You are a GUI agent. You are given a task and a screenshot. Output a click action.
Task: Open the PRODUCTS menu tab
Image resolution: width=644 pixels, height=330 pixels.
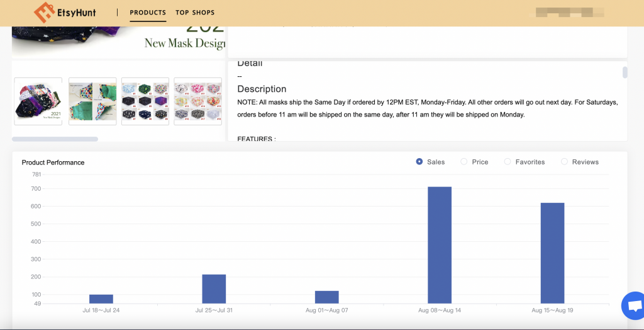(148, 13)
